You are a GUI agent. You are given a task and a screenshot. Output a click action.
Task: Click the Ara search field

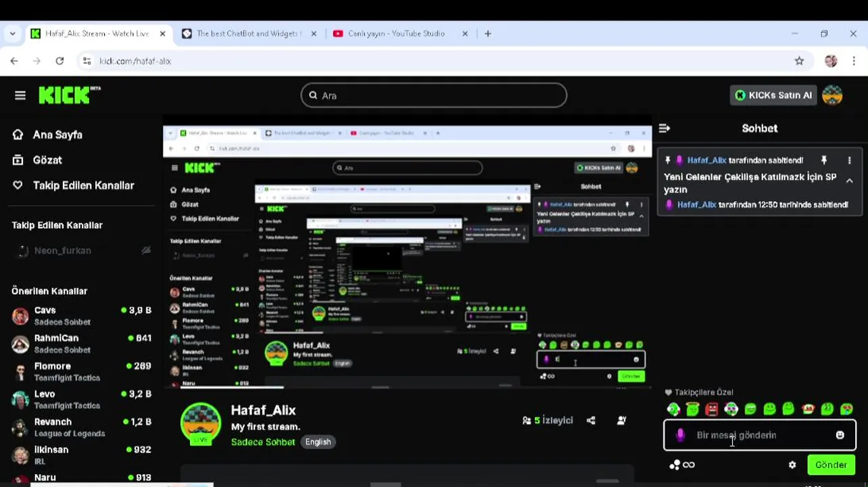pos(433,95)
